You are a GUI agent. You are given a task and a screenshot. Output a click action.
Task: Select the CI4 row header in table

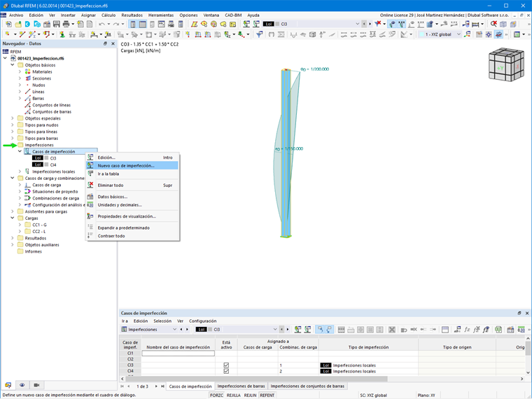tap(130, 371)
